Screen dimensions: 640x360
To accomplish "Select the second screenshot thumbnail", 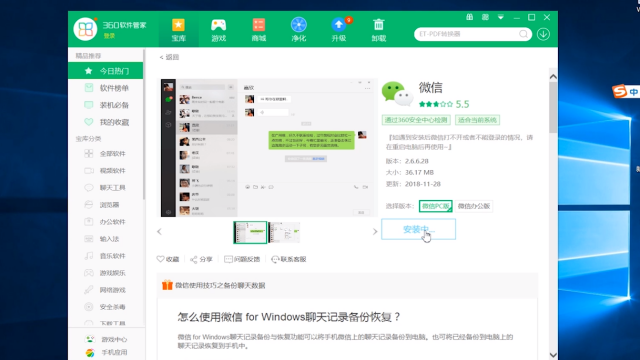I will pyautogui.click(x=284, y=232).
